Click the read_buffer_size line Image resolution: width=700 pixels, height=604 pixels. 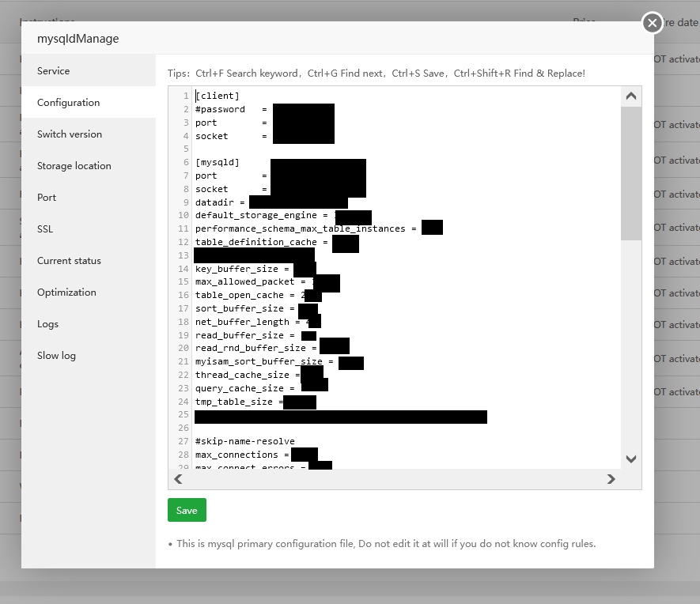pyautogui.click(x=244, y=335)
